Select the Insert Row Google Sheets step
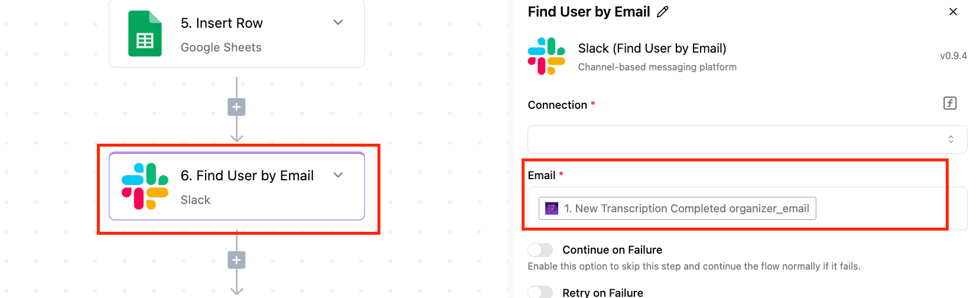 point(236,34)
